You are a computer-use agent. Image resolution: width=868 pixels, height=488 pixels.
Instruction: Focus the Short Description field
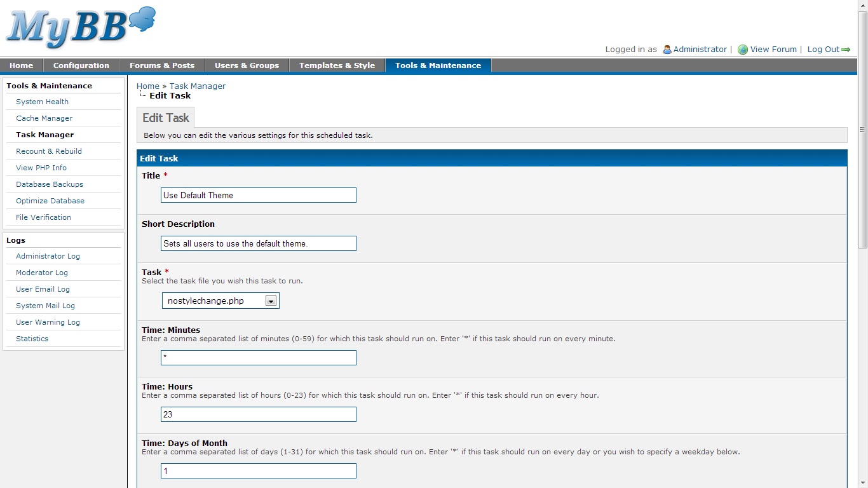click(x=258, y=243)
